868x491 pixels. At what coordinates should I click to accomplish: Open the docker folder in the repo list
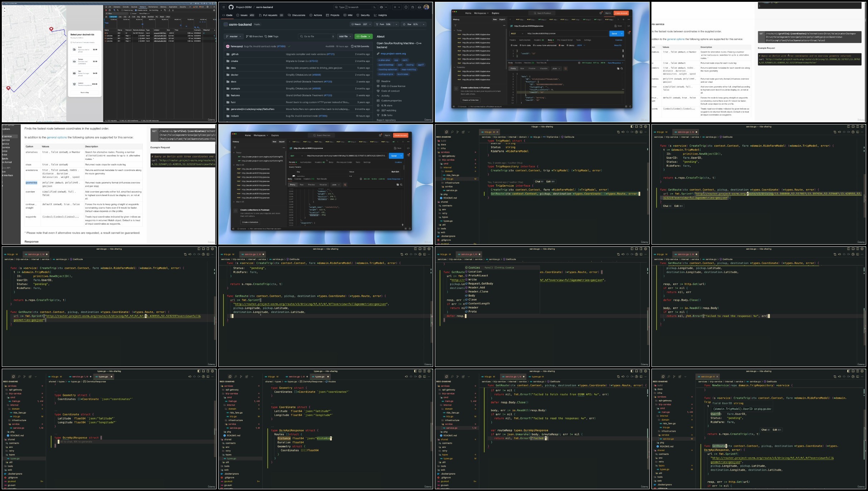(234, 75)
